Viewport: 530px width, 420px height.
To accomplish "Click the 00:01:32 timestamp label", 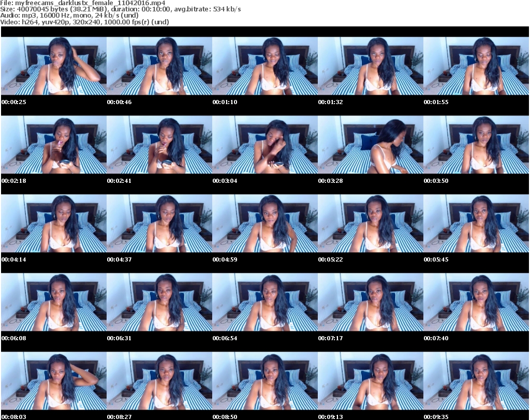I will tap(330, 102).
